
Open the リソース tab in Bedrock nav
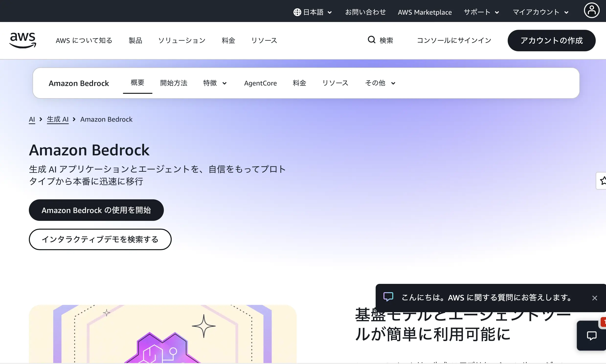[335, 83]
